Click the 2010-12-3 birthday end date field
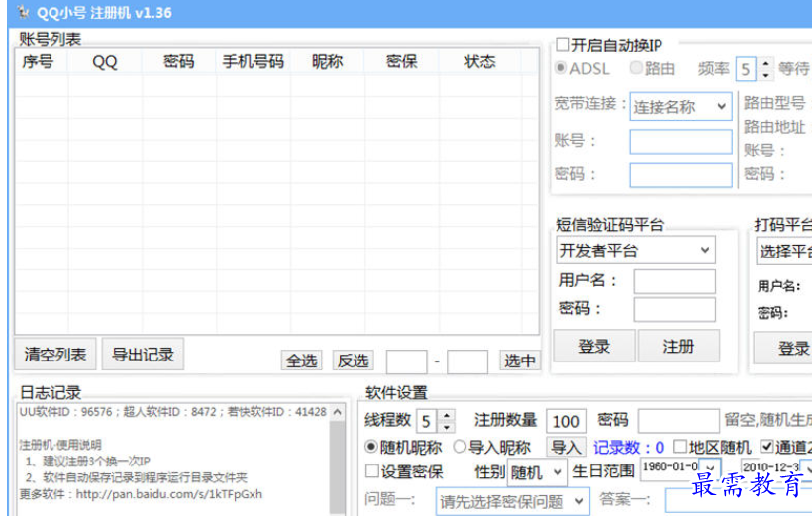 (770, 467)
